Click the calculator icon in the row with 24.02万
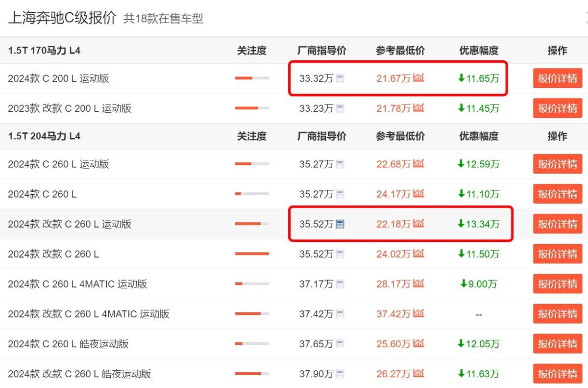The height and width of the screenshot is (388, 588). 340,254
